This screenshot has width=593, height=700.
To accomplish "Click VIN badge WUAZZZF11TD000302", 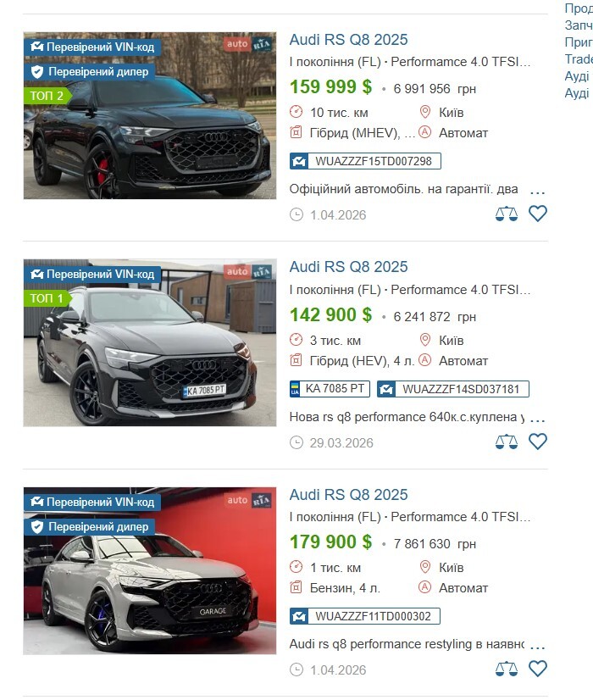I will [x=365, y=616].
